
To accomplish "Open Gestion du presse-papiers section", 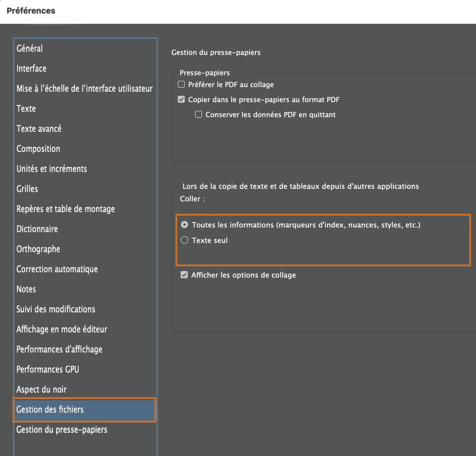I will (62, 429).
